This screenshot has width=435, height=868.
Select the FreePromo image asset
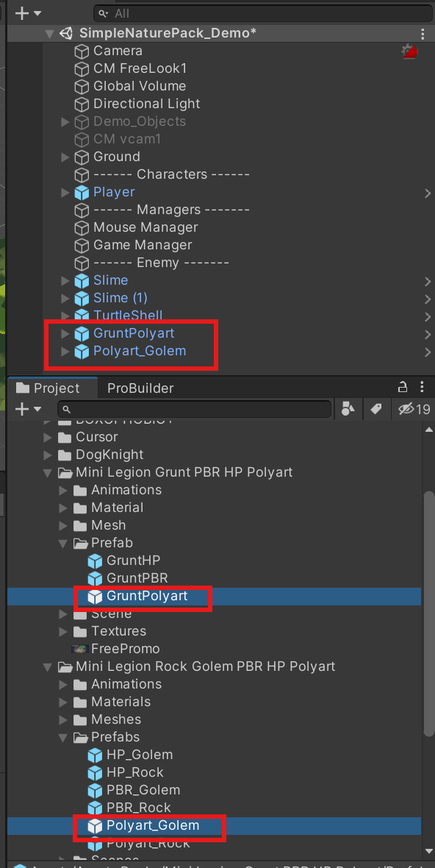(125, 649)
